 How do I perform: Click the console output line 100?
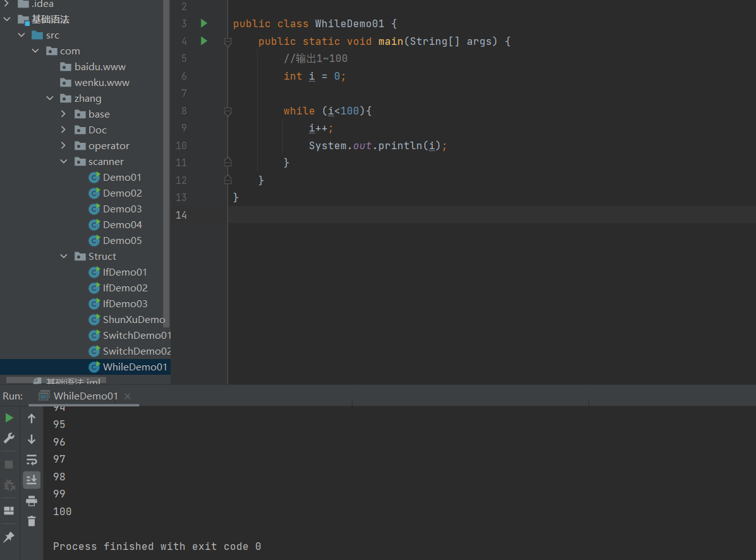[62, 511]
